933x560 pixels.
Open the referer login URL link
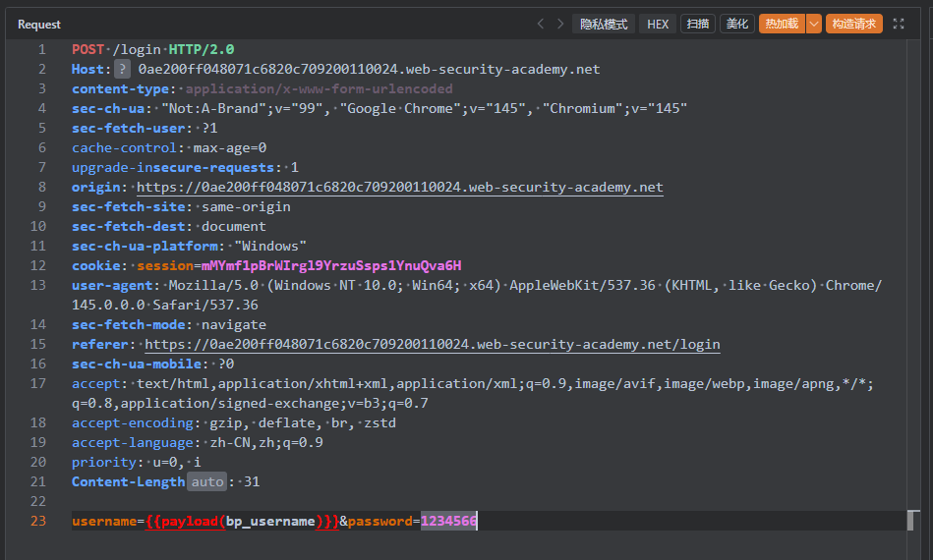432,345
